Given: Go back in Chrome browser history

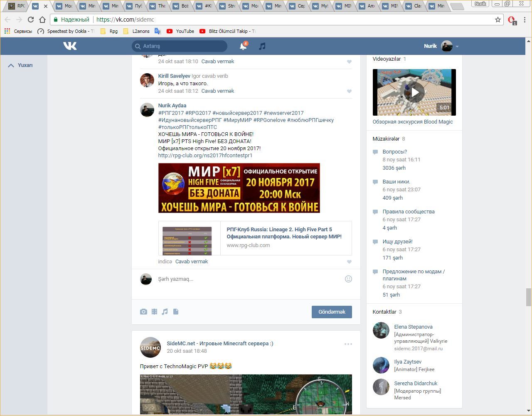Looking at the screenshot, I should (x=7, y=20).
